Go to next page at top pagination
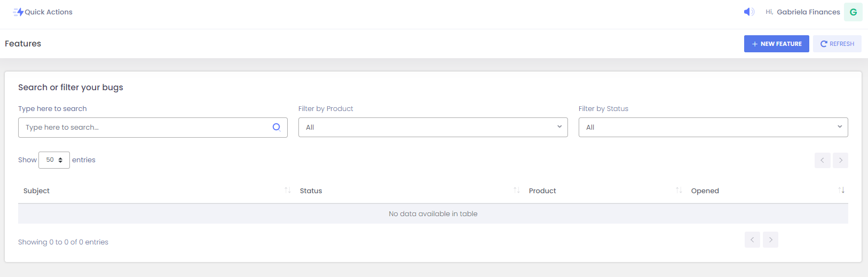Image resolution: width=868 pixels, height=277 pixels. [840, 160]
